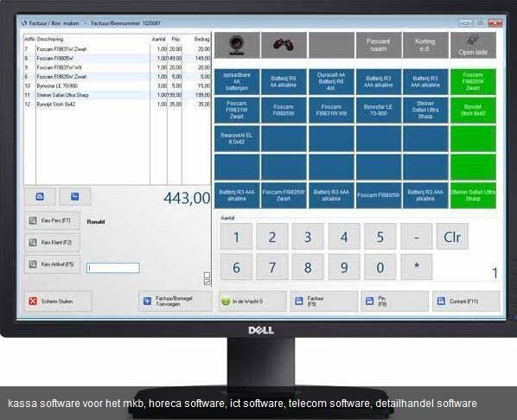The height and width of the screenshot is (420, 517).
Task: Select the Foscam FI9831W Wit tile
Action: pyautogui.click(x=331, y=110)
